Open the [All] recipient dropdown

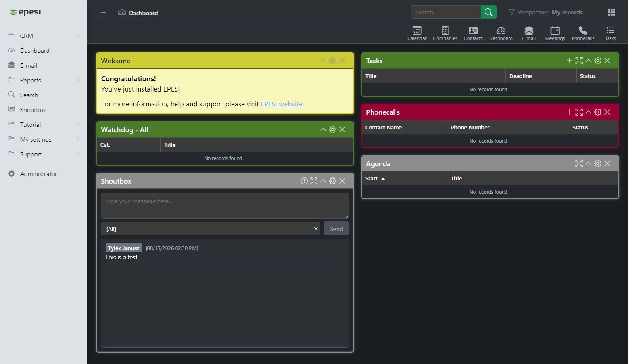(210, 229)
